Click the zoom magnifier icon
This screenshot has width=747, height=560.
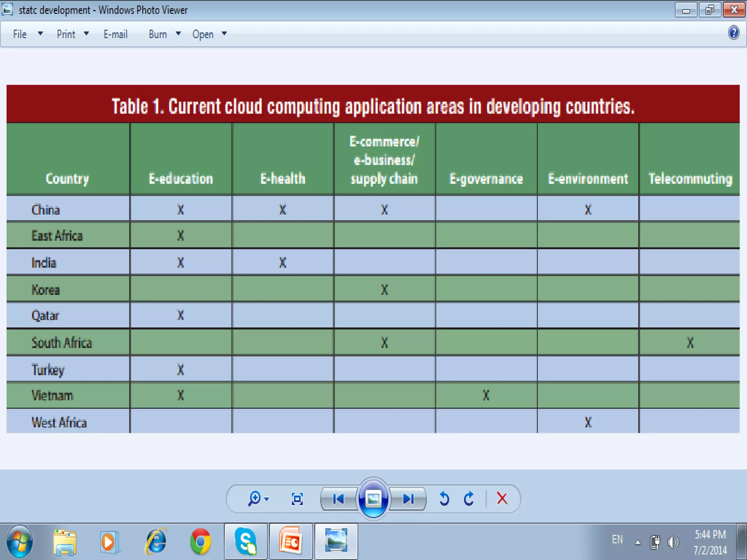tap(255, 498)
